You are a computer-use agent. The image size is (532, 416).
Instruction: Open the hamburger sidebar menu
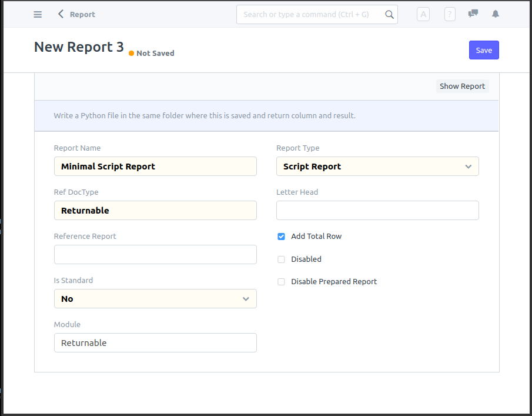point(37,14)
